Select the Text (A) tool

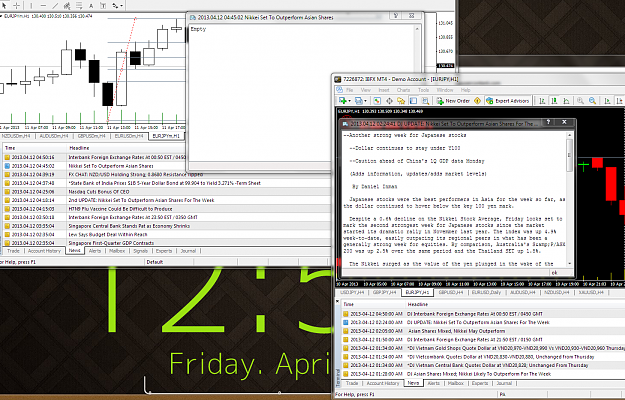pyautogui.click(x=91, y=6)
